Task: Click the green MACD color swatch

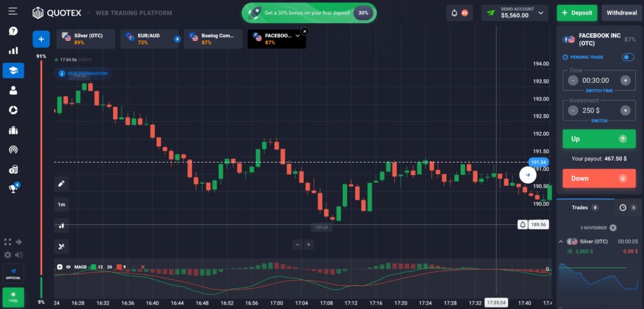Action: coord(93,267)
